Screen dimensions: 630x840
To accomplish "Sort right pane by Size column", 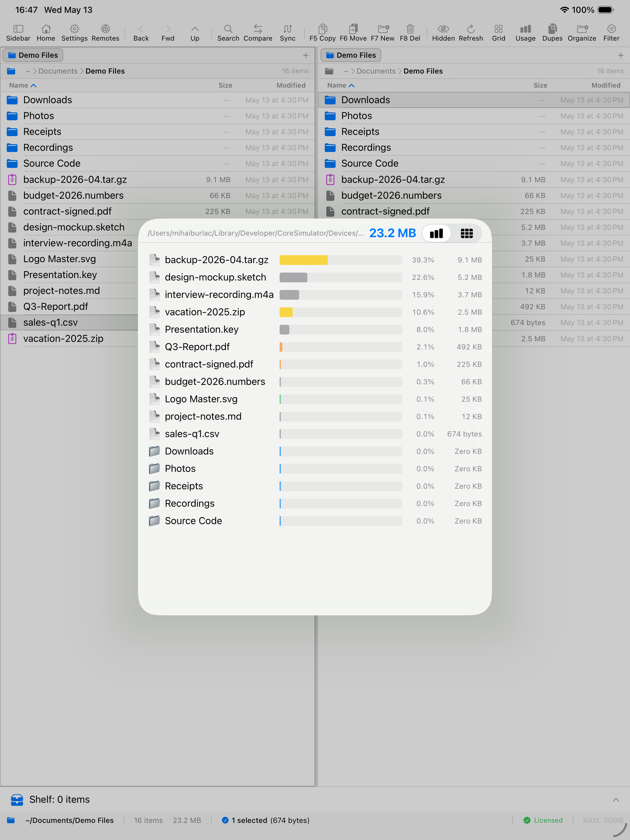I will click(x=540, y=85).
